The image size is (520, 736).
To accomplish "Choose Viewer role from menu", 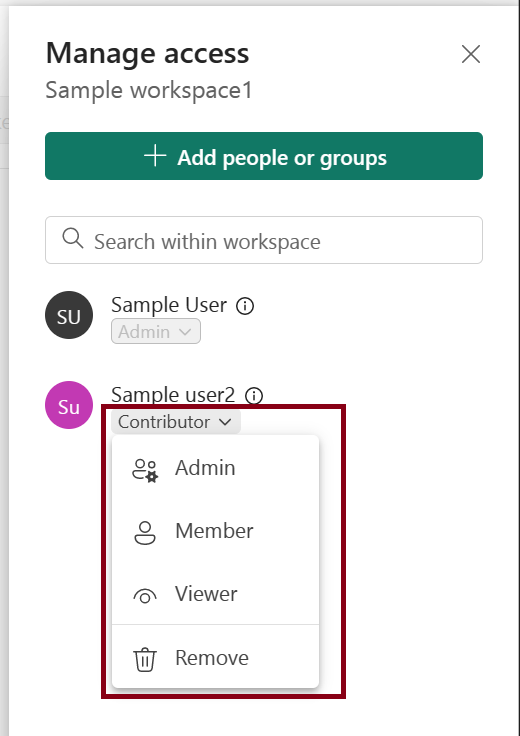I will 215,594.
